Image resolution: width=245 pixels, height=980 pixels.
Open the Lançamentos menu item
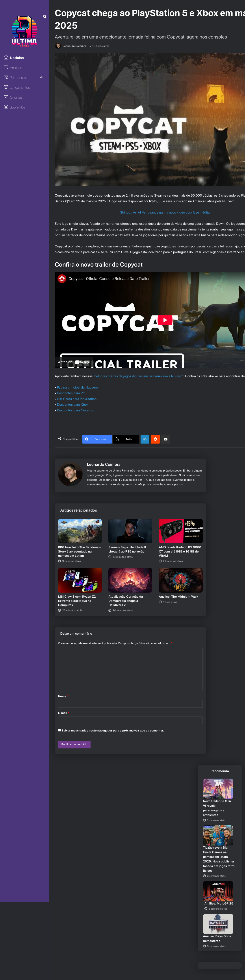[20, 88]
